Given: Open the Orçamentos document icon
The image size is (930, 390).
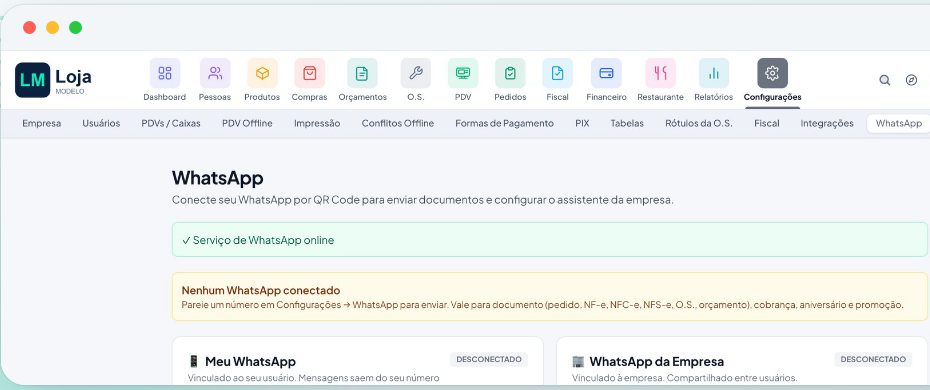Looking at the screenshot, I should point(362,73).
